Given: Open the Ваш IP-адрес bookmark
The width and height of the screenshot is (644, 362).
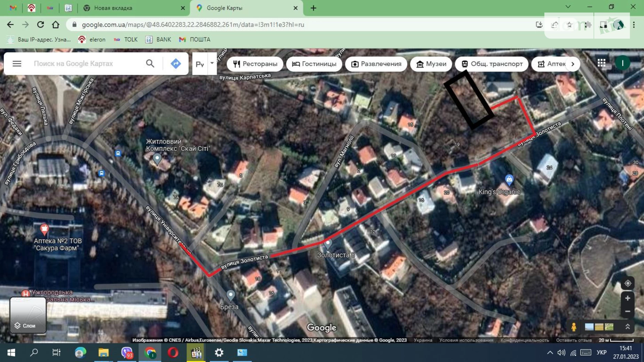Looking at the screenshot, I should [39, 39].
